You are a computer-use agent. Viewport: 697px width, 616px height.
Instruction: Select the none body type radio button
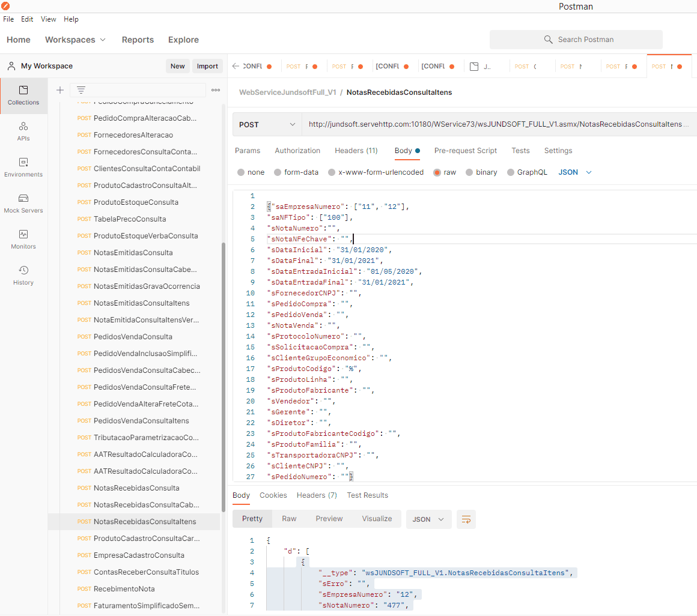click(241, 172)
